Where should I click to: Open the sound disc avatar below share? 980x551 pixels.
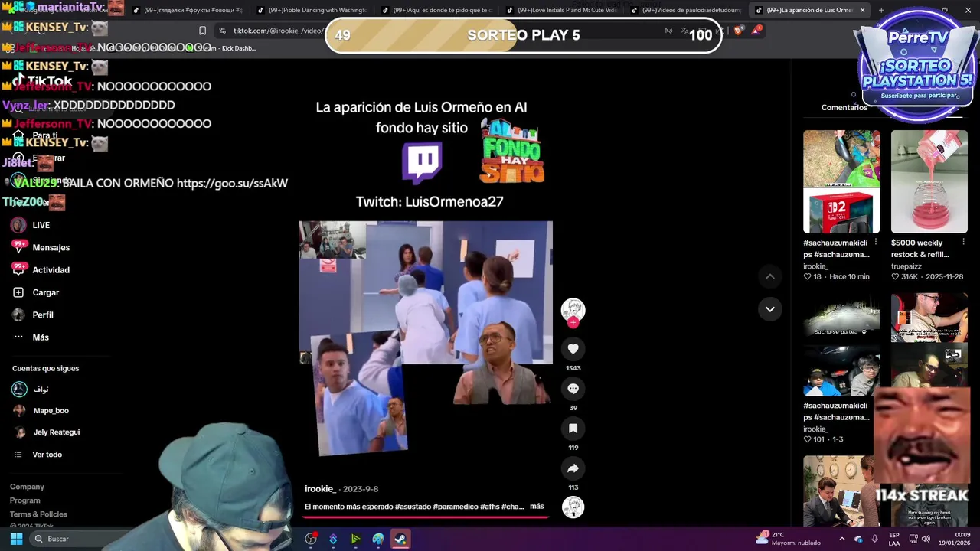pos(573,507)
